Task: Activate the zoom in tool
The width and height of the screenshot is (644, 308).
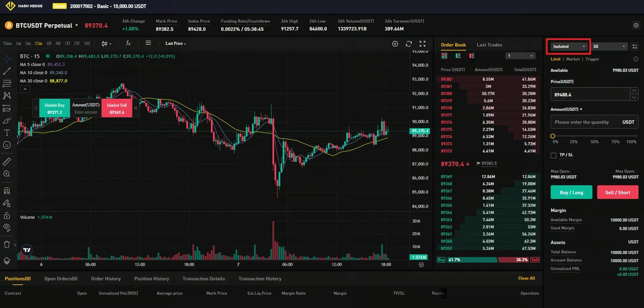Action: pyautogui.click(x=7, y=174)
